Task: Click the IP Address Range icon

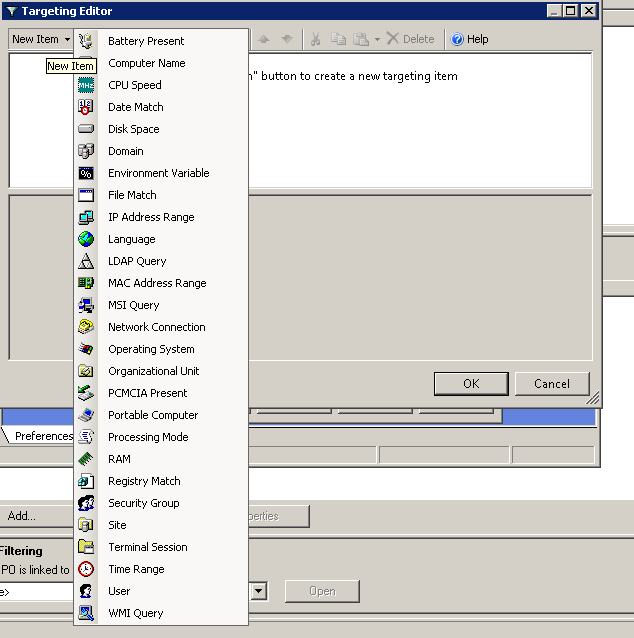Action: tap(86, 217)
